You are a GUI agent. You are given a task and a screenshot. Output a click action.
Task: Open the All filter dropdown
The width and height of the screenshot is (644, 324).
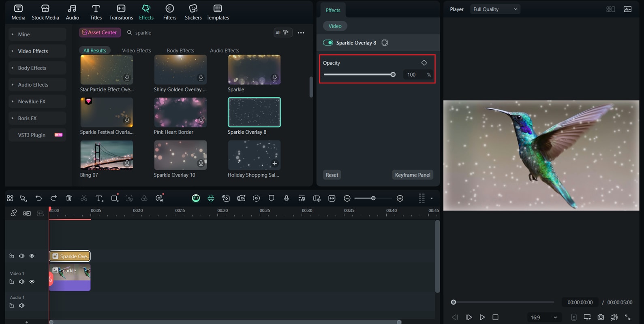(282, 32)
